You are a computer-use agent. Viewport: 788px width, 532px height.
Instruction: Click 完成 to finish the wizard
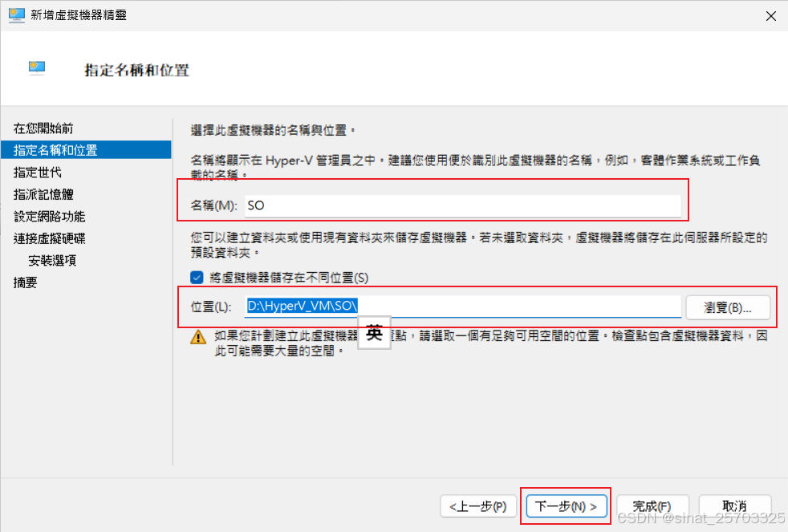click(652, 506)
